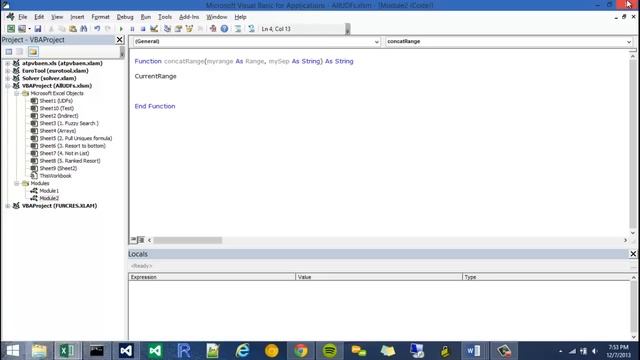Image resolution: width=640 pixels, height=360 pixels.
Task: Click Full Module View button at editor bottom
Action: tap(141, 240)
